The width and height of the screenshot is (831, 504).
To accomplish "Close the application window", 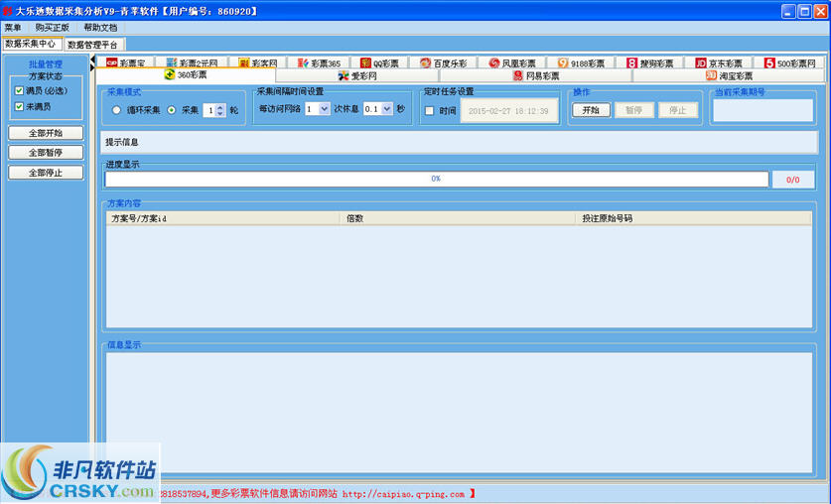I will pyautogui.click(x=821, y=11).
